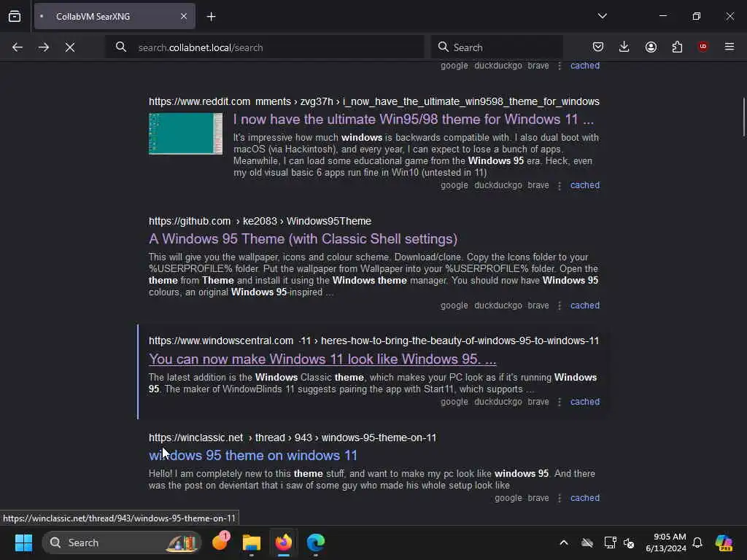Open GitHub Windows 95 Theme result
Image resolution: width=747 pixels, height=560 pixels.
click(x=303, y=238)
